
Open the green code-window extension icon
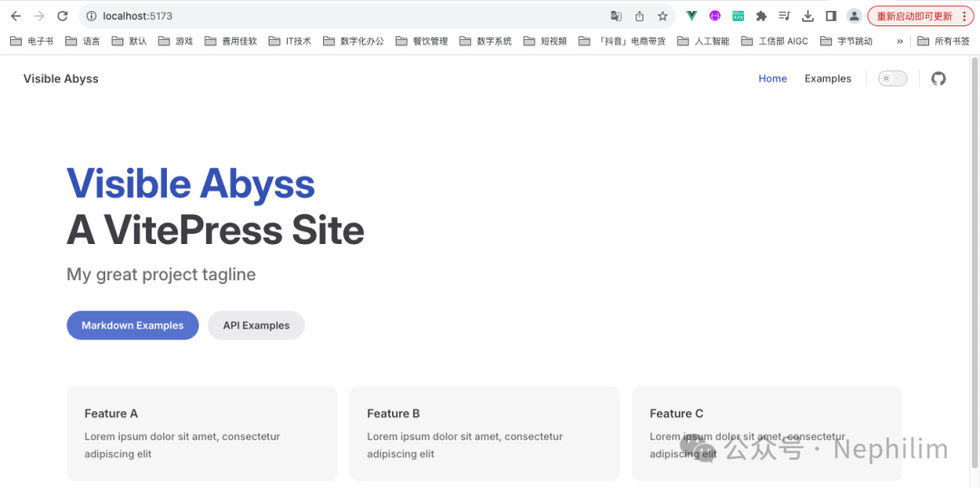pos(738,16)
